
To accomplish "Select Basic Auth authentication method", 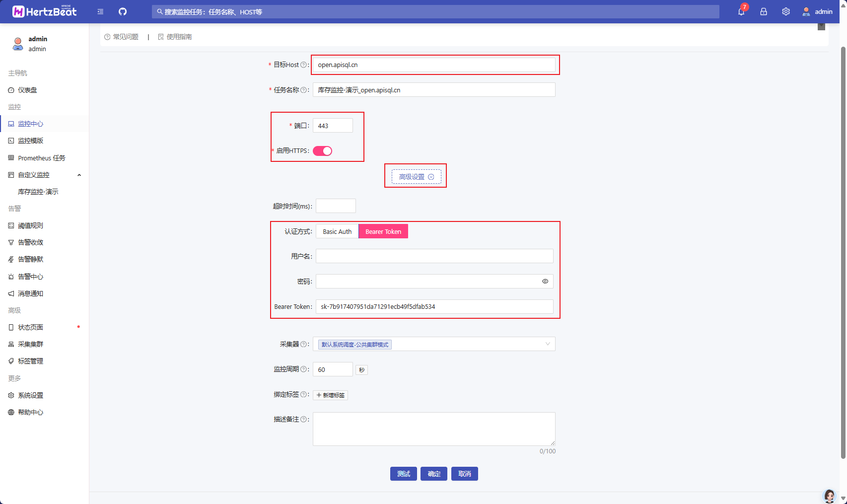I will [x=337, y=231].
